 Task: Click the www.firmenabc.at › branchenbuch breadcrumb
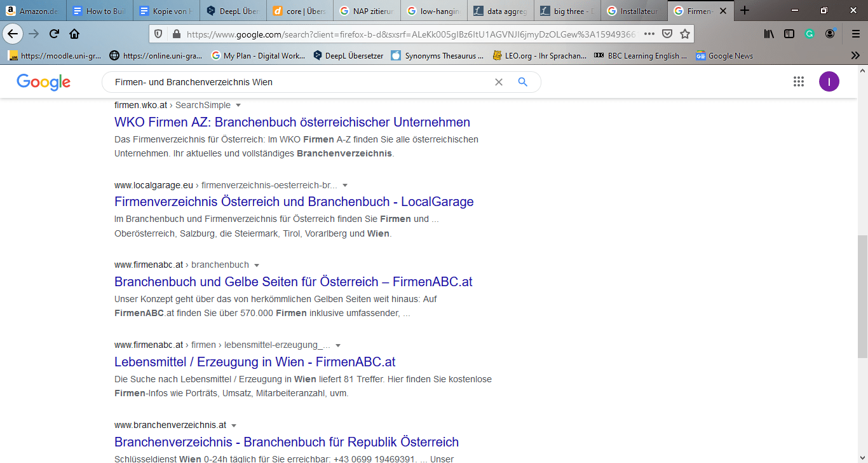[182, 265]
